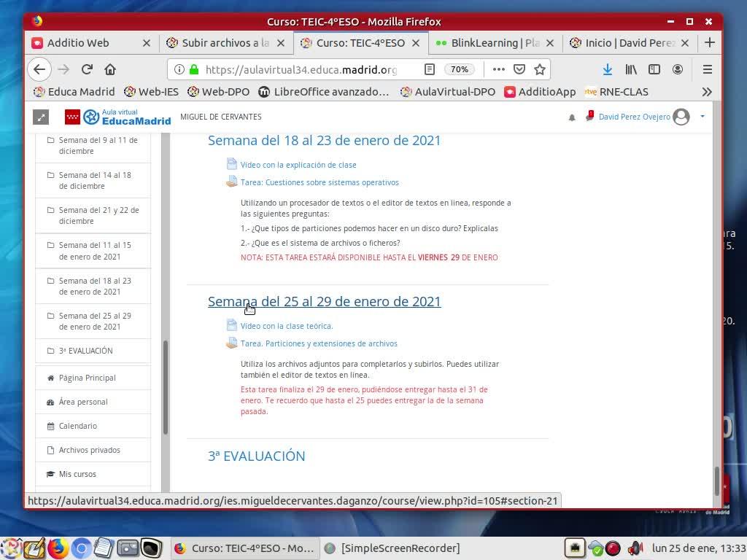Reload the current page
Viewport: 747px width, 560px height.
[x=87, y=69]
